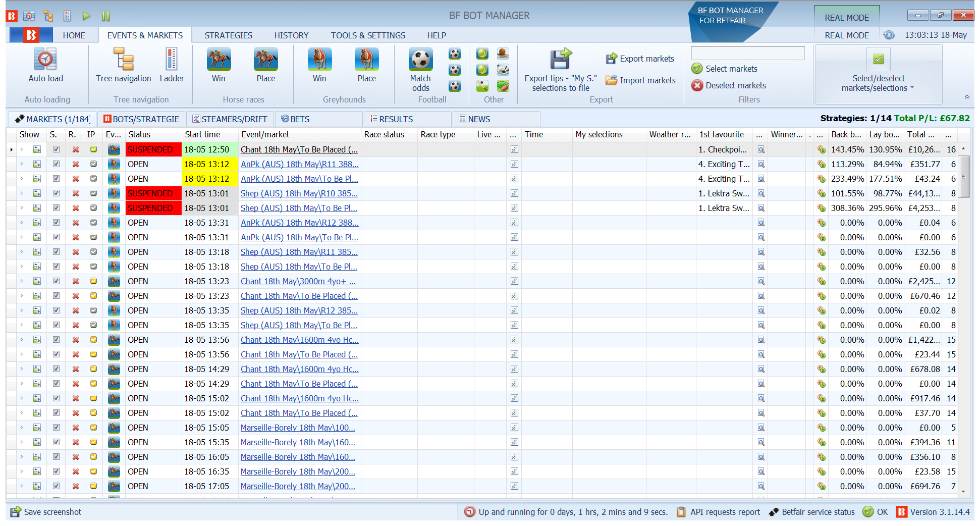Image resolution: width=980 pixels, height=526 pixels.
Task: Switch to STRATEGIES ribbon tab
Action: click(229, 35)
